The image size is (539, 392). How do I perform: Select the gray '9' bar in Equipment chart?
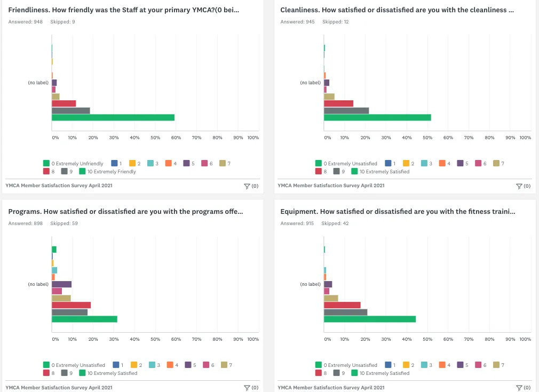point(347,311)
